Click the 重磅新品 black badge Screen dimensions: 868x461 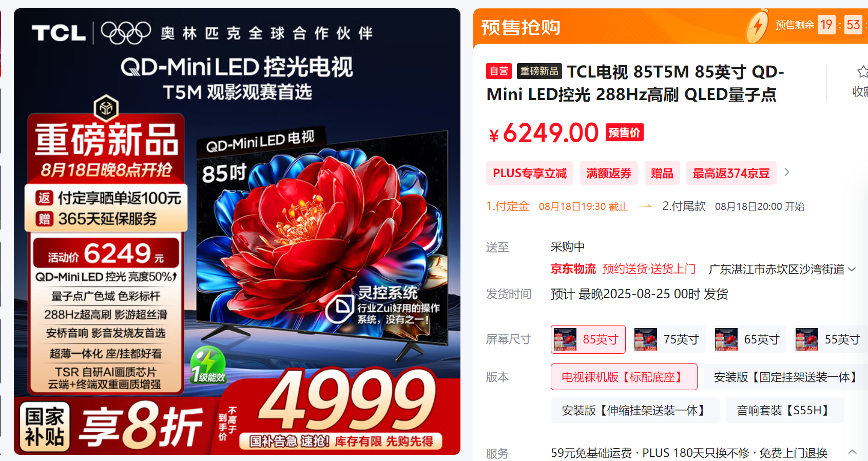coord(539,71)
